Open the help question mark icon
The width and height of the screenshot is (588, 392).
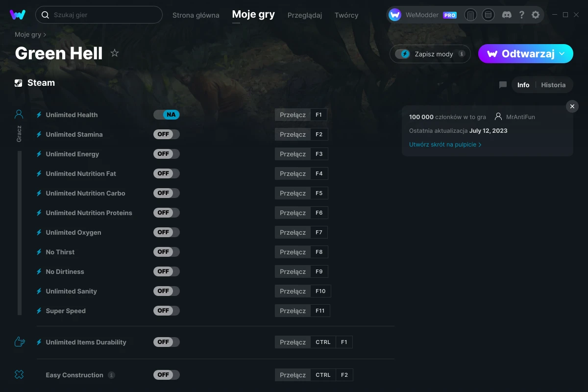[522, 15]
